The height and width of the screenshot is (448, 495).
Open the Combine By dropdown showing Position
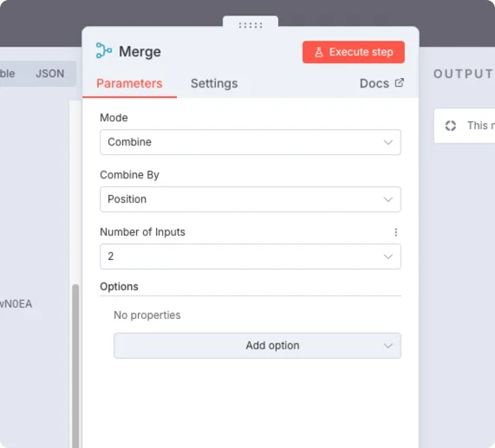[x=251, y=199]
